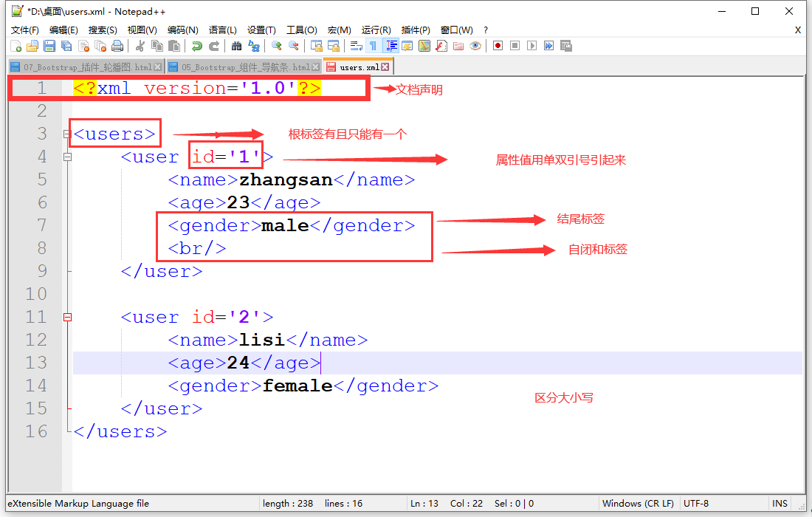Open the 工具(O) menu
This screenshot has width=812, height=517.
[x=302, y=30]
